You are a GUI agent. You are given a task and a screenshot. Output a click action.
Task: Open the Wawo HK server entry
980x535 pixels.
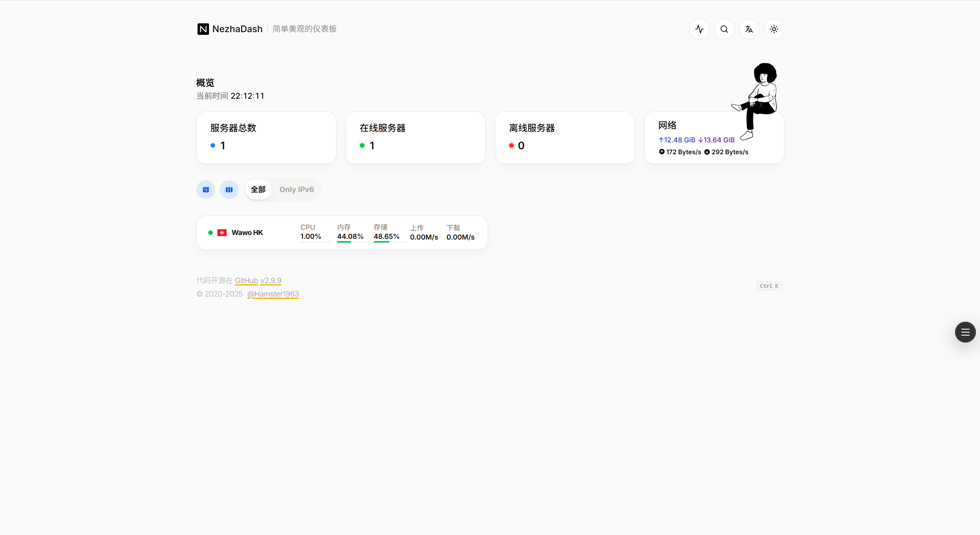point(247,233)
